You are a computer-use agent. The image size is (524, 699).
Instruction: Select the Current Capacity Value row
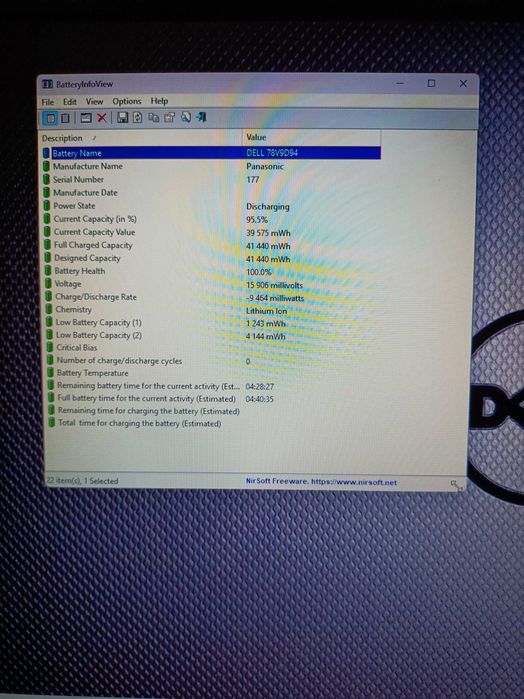(212, 232)
